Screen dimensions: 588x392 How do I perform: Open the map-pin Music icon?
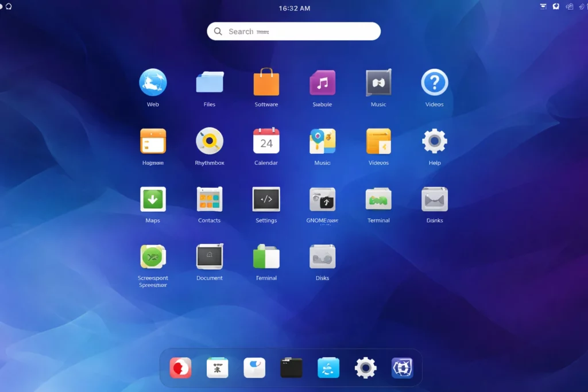pos(323,141)
